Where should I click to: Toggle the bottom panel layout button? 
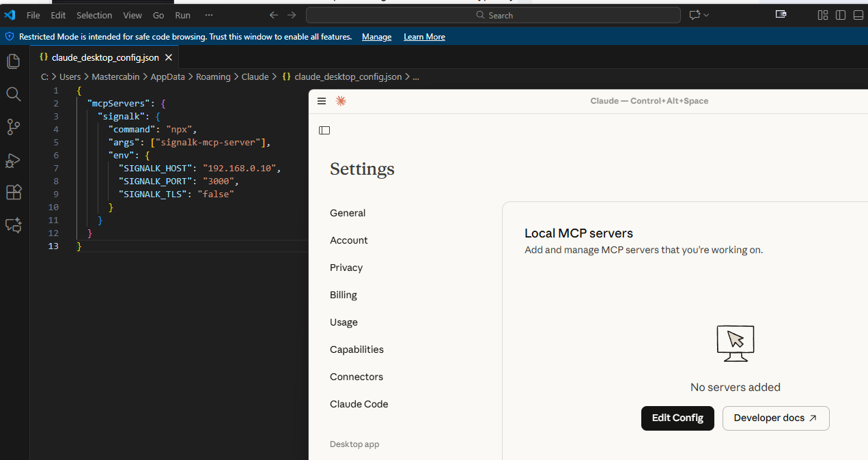click(x=858, y=15)
